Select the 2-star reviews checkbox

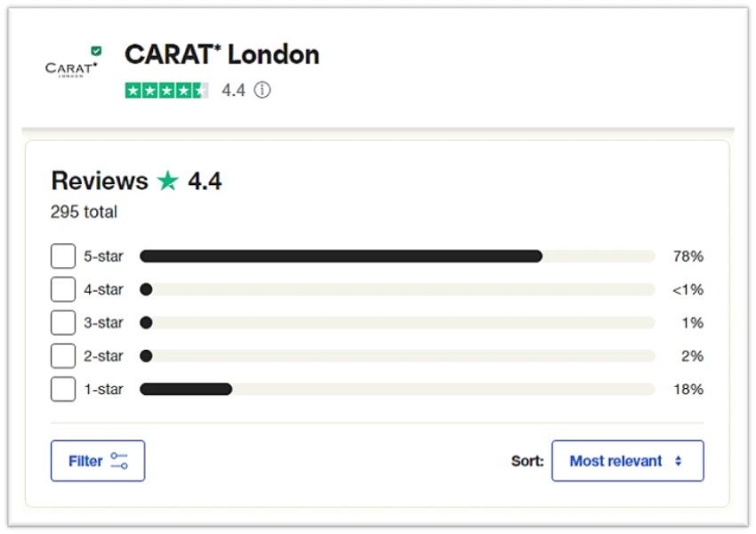(x=62, y=355)
